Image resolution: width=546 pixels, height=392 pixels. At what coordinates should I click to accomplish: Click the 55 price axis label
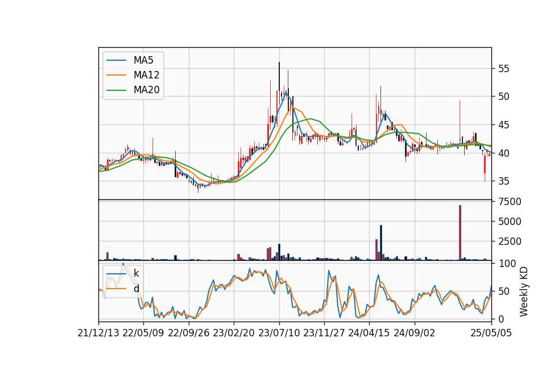pos(503,69)
